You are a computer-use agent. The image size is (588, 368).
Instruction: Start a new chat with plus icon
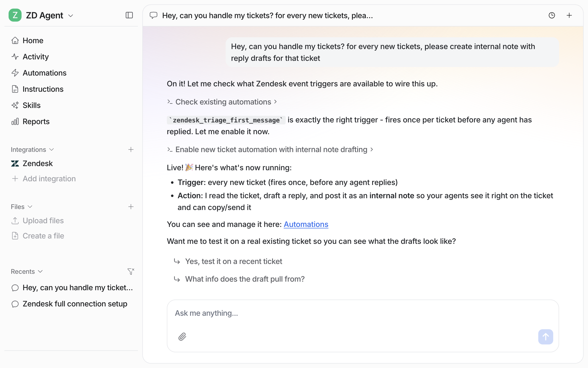[x=569, y=15]
